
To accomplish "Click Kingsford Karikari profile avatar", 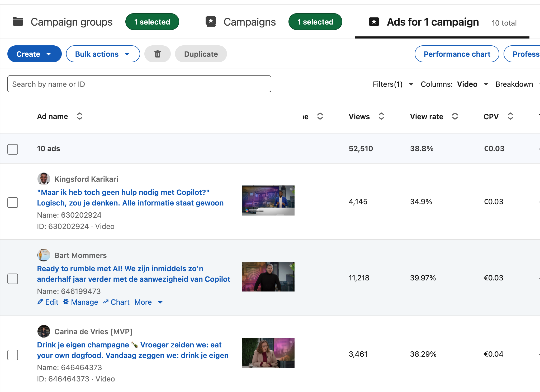I will tap(44, 179).
